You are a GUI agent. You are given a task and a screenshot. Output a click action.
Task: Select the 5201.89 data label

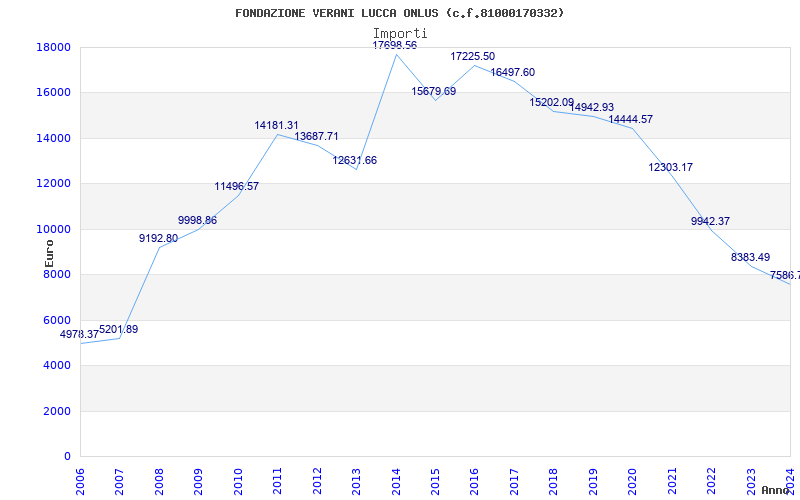[118, 330]
